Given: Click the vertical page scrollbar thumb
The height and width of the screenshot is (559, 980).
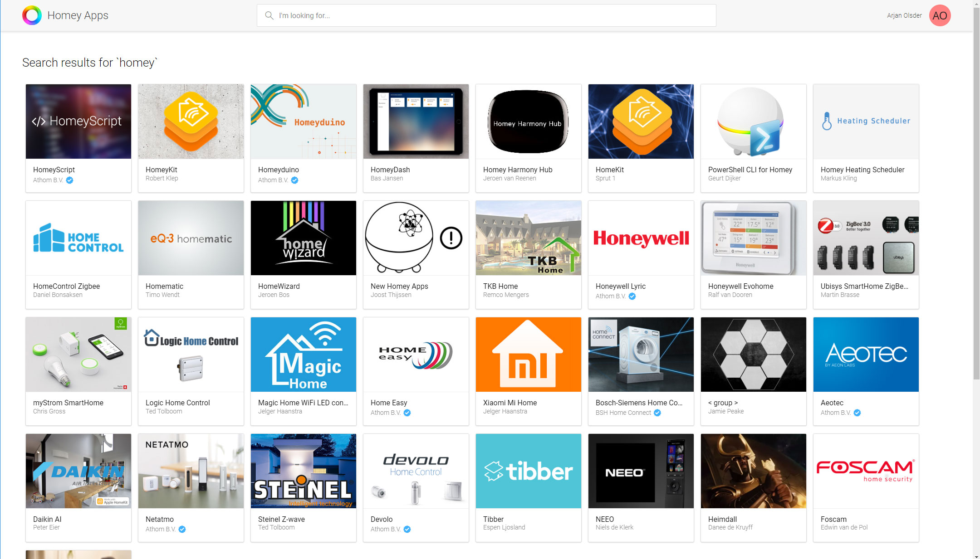Looking at the screenshot, I should 976,193.
